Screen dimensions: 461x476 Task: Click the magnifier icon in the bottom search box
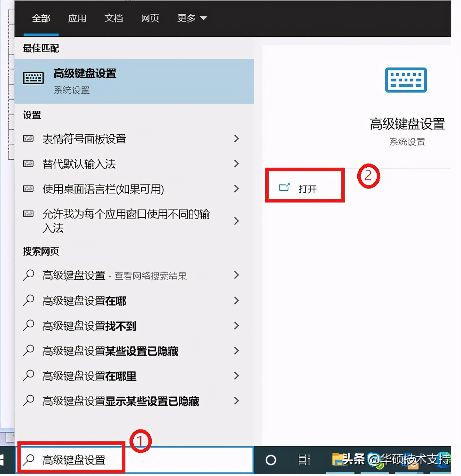(29, 460)
